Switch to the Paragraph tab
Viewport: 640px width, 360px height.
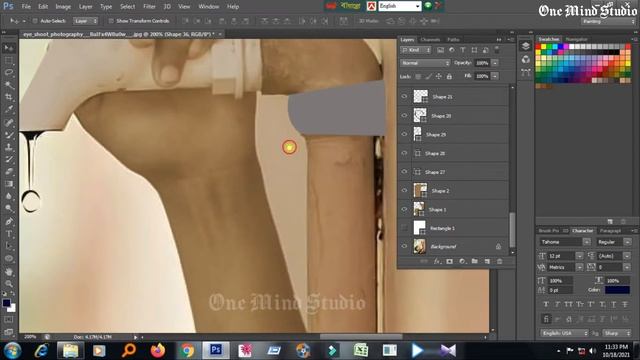coord(610,231)
